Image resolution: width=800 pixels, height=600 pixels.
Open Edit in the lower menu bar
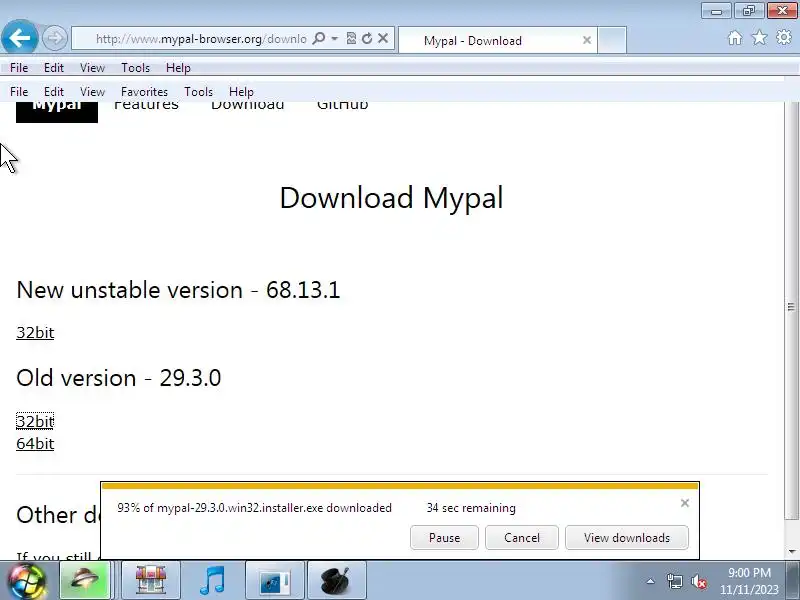coord(54,92)
